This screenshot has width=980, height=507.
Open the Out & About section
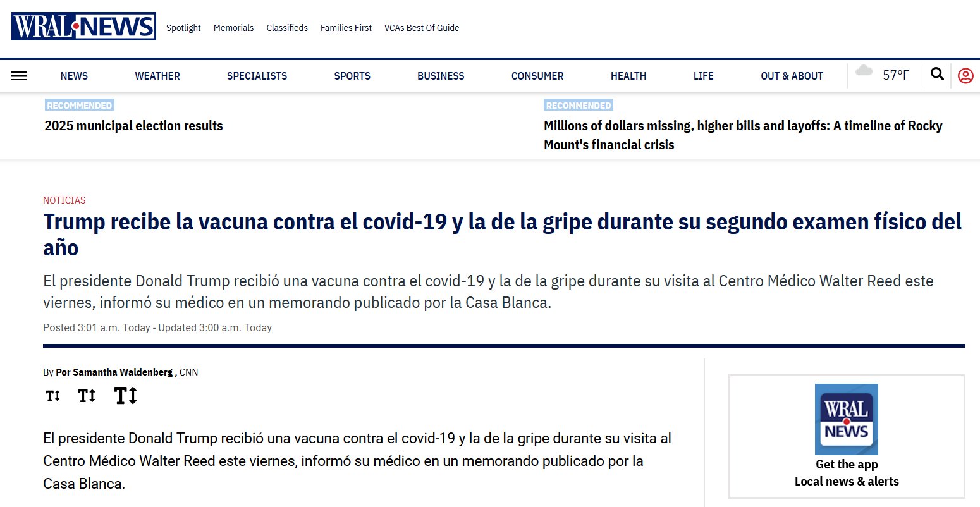[792, 76]
